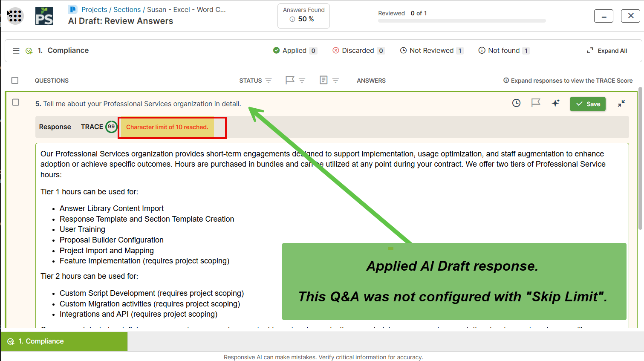
Task: Click Expand All sections
Action: click(607, 51)
